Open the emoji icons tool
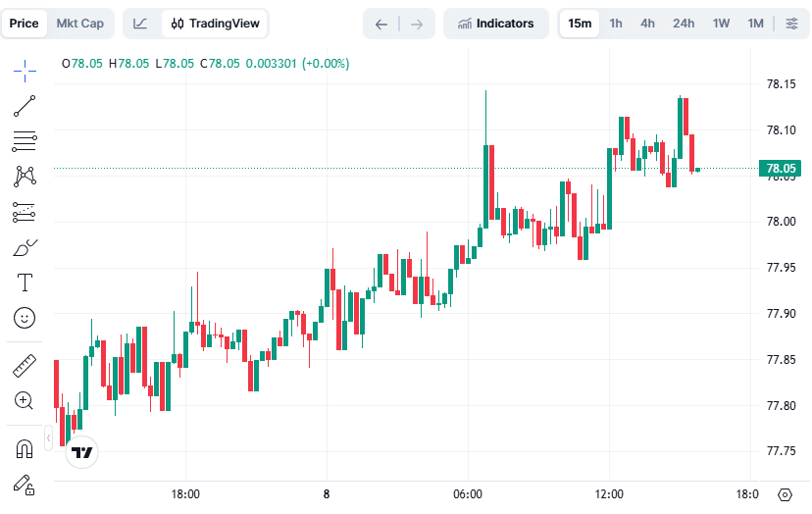This screenshot has width=812, height=514. click(25, 318)
